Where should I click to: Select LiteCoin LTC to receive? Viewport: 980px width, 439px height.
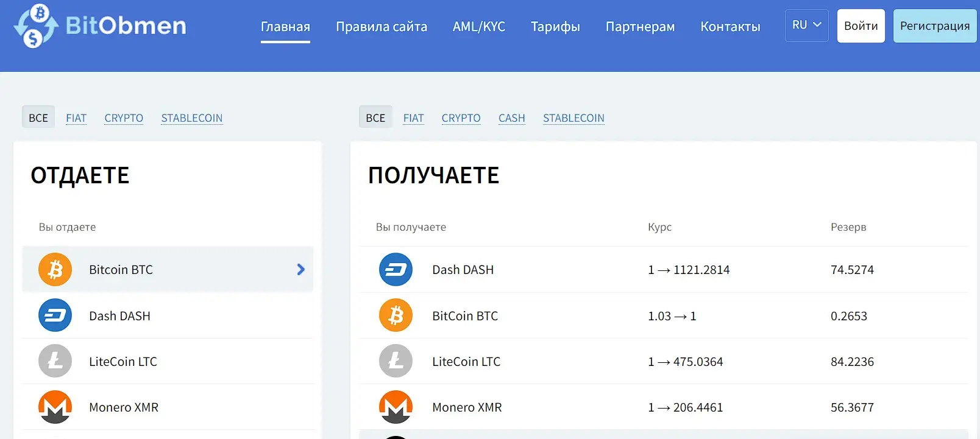[663, 361]
